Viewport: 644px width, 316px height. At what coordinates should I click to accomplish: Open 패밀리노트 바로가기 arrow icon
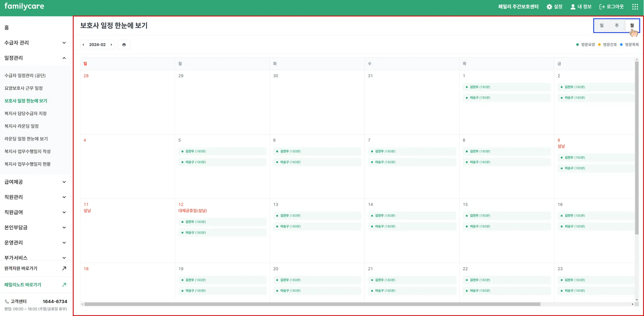[x=64, y=285]
